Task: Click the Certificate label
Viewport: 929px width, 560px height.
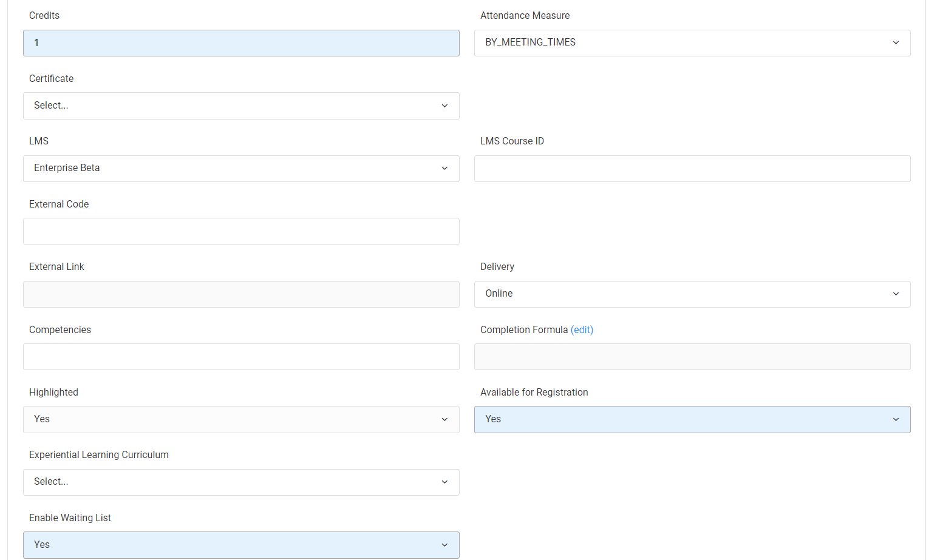Action: (x=52, y=78)
